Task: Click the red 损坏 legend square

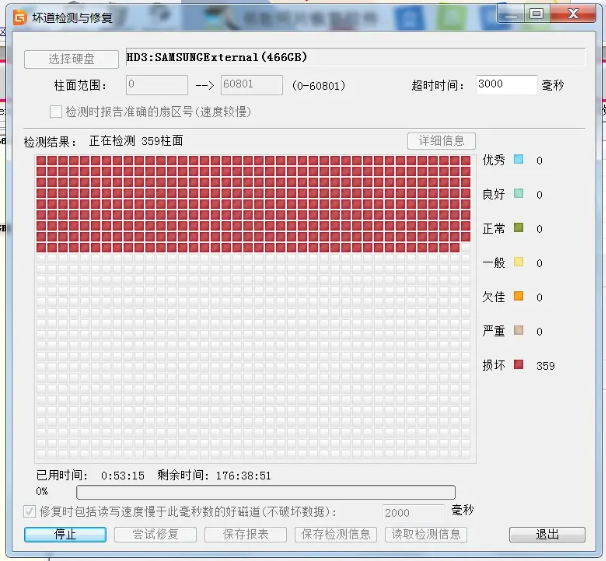Action: pyautogui.click(x=518, y=365)
